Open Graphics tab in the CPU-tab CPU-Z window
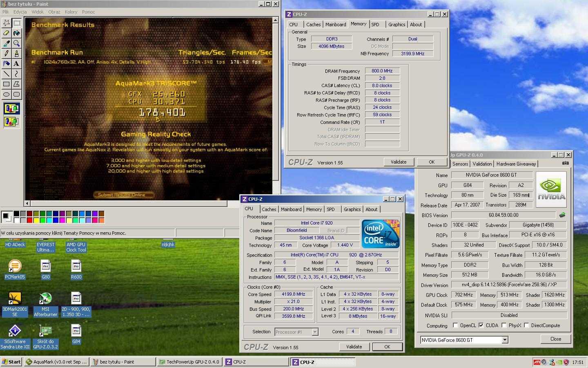Screen dimensions: 588x368 point(352,209)
